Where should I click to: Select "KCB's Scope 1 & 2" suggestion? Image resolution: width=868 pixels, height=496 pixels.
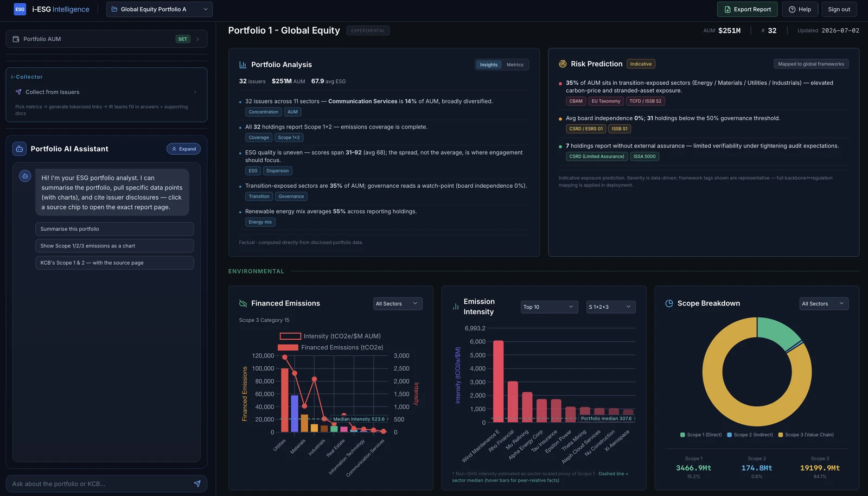[114, 263]
